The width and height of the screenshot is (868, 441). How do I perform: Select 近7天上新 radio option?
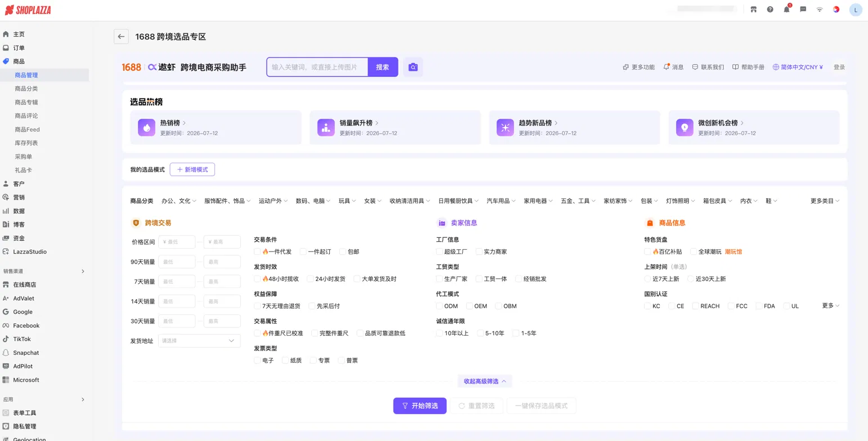[648, 278]
